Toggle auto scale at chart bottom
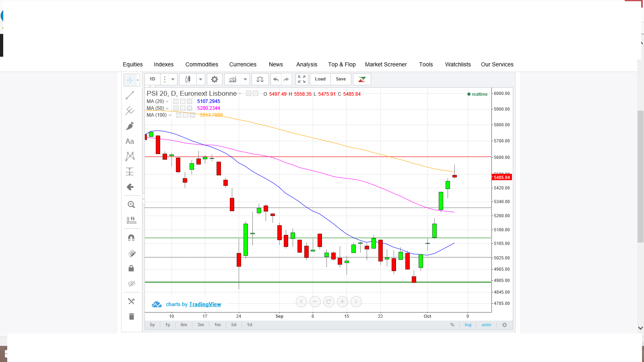This screenshot has height=362, width=644. tap(486, 325)
